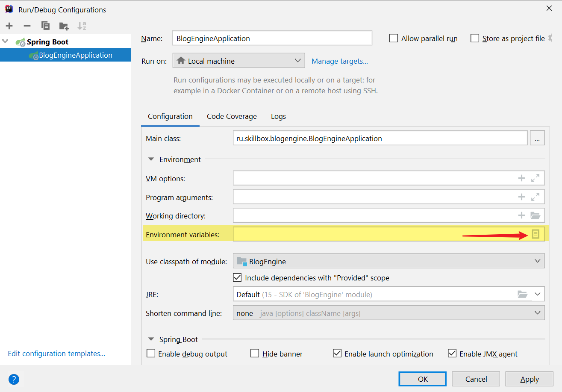
Task: Browse for working directory folder icon
Action: click(x=535, y=215)
